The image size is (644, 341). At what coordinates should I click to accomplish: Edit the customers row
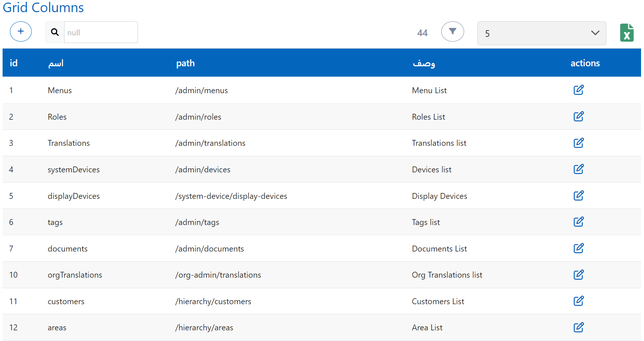pos(578,301)
